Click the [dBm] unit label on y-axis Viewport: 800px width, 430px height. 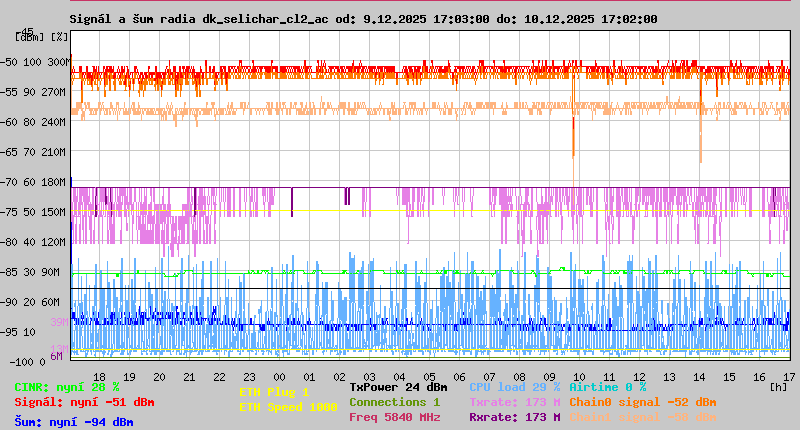(x=28, y=36)
